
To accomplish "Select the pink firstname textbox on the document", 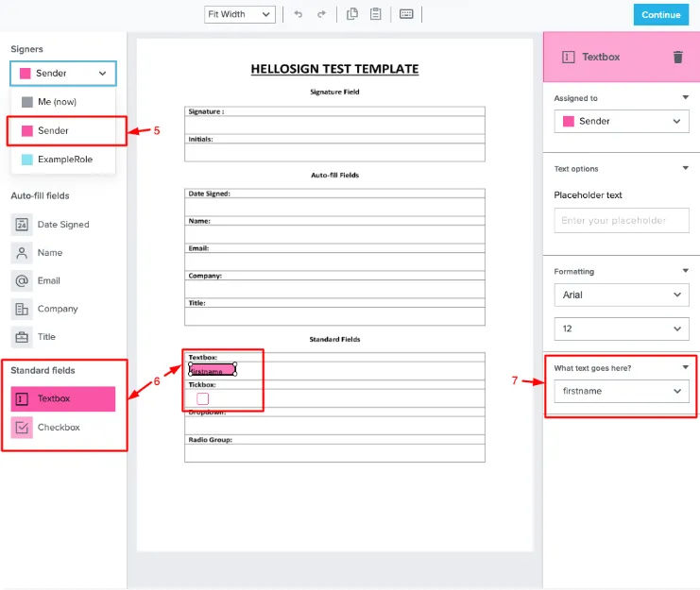I will point(213,370).
